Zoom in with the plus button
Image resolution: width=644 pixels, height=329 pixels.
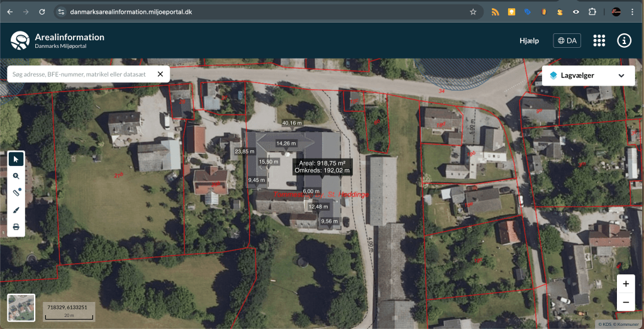[x=626, y=284]
